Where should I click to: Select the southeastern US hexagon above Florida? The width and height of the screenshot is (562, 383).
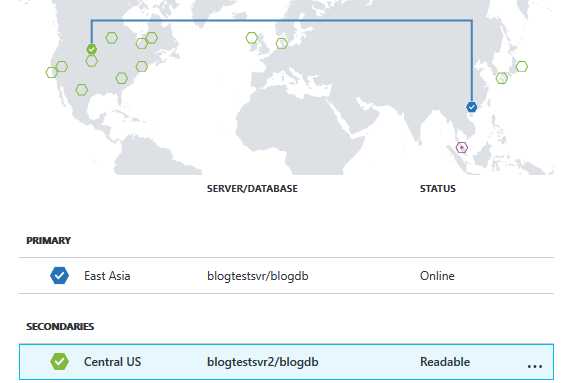pyautogui.click(x=122, y=78)
